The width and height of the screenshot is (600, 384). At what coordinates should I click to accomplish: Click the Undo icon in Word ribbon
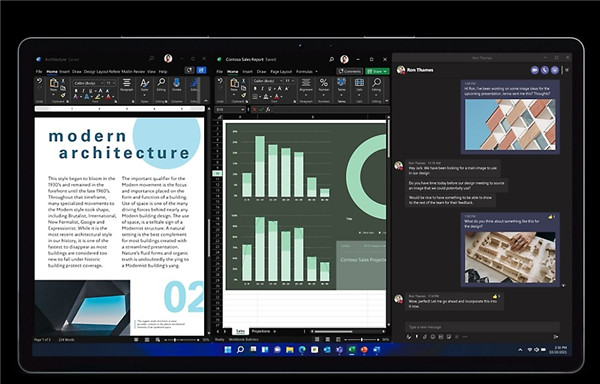coord(39,81)
